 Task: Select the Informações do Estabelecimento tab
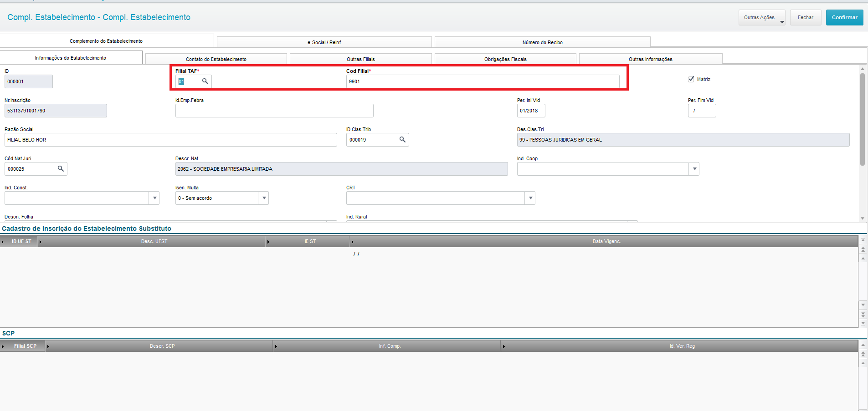coord(71,58)
